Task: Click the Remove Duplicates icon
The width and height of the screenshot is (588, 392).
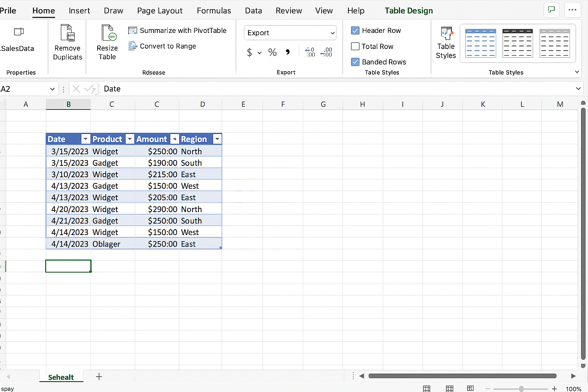Action: pos(68,33)
